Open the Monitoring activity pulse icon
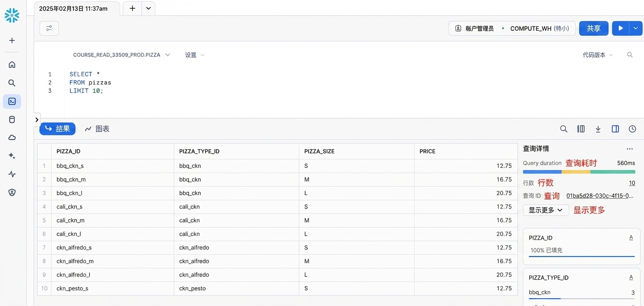Screen dimensions: 644x306 12,174
